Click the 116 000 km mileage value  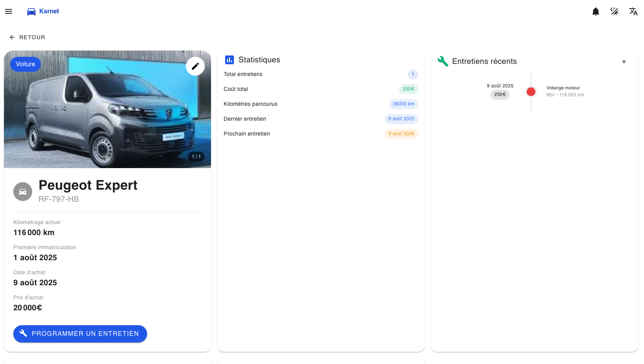pos(34,232)
